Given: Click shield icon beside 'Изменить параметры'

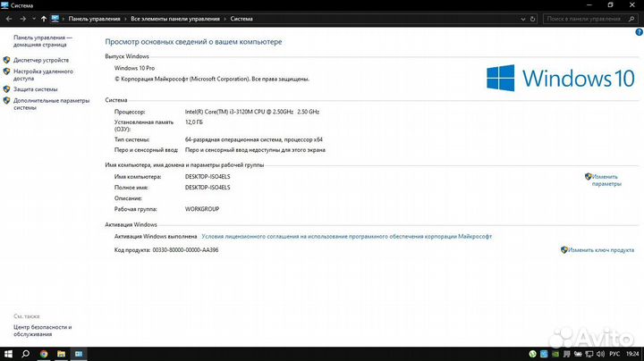Looking at the screenshot, I should point(589,176).
